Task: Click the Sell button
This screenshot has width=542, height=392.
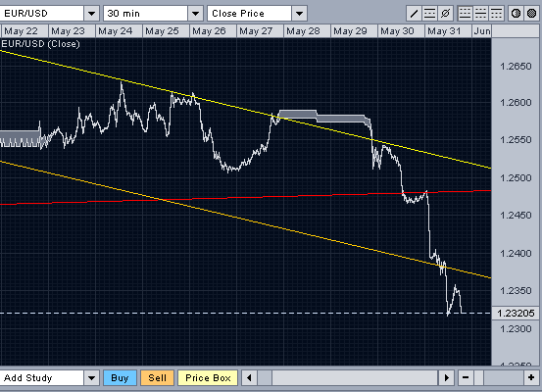Action: coord(157,378)
